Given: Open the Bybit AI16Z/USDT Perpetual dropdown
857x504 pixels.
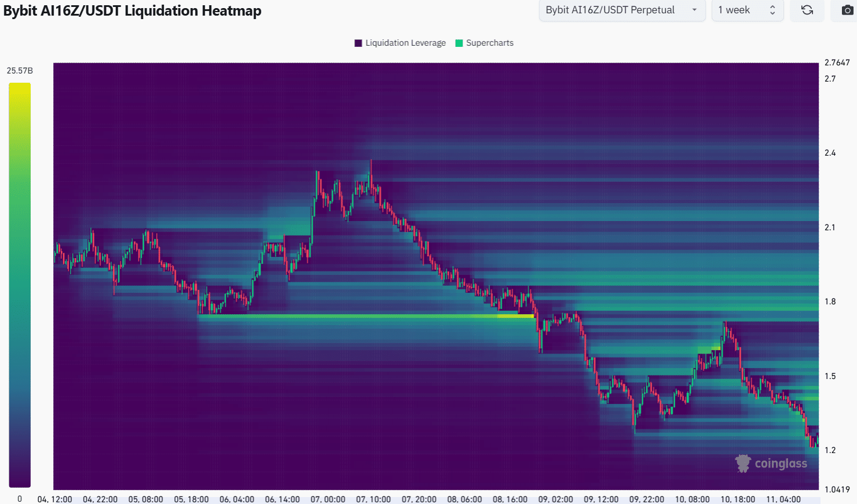Looking at the screenshot, I should pyautogui.click(x=622, y=10).
